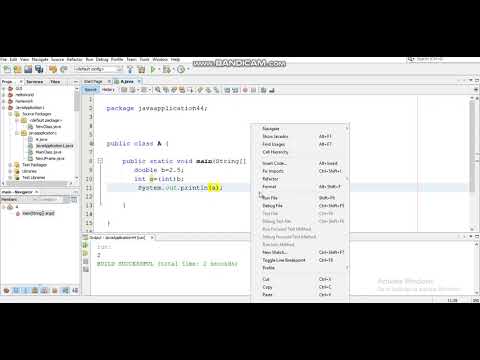Close the A.java editor tab
This screenshot has height=360, width=480.
pos(139,81)
